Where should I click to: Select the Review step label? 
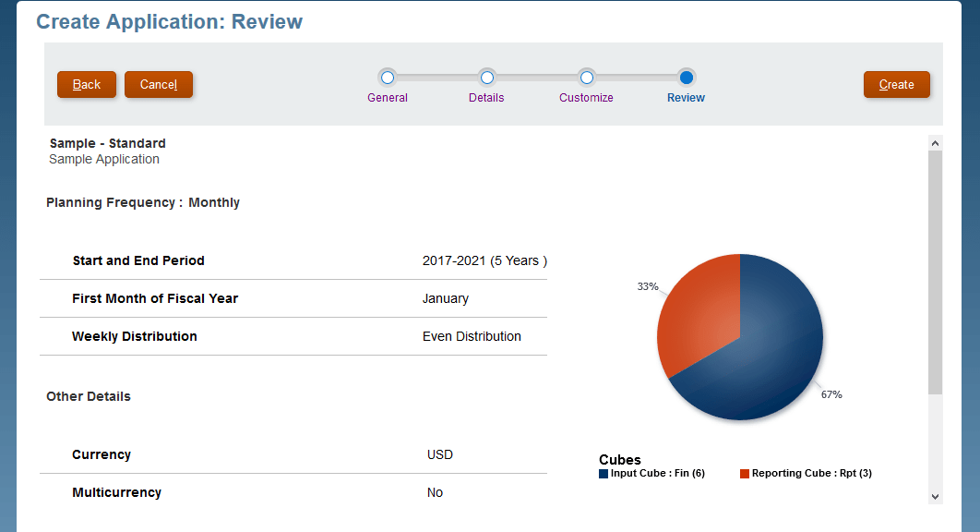coord(685,97)
